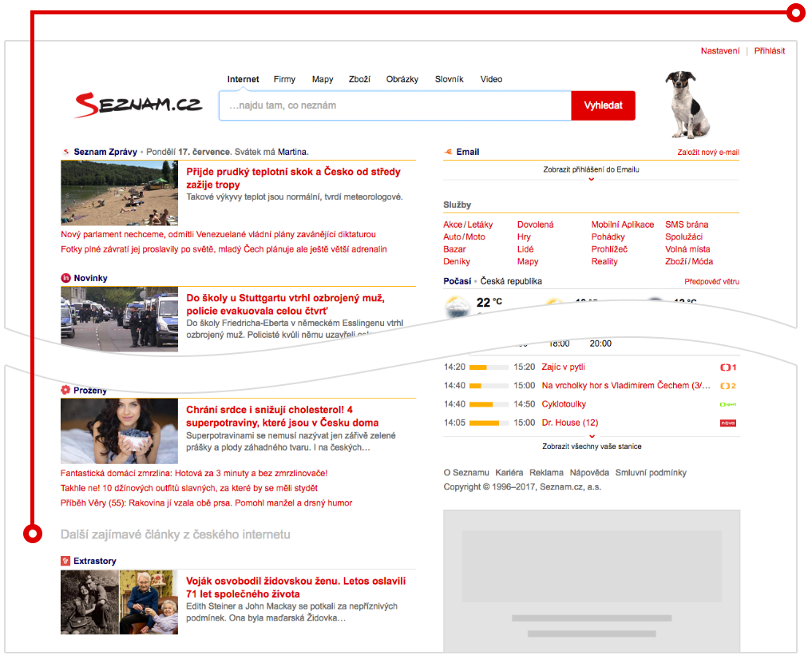Open the Volná místa link
The image size is (812, 663).
pos(687,249)
